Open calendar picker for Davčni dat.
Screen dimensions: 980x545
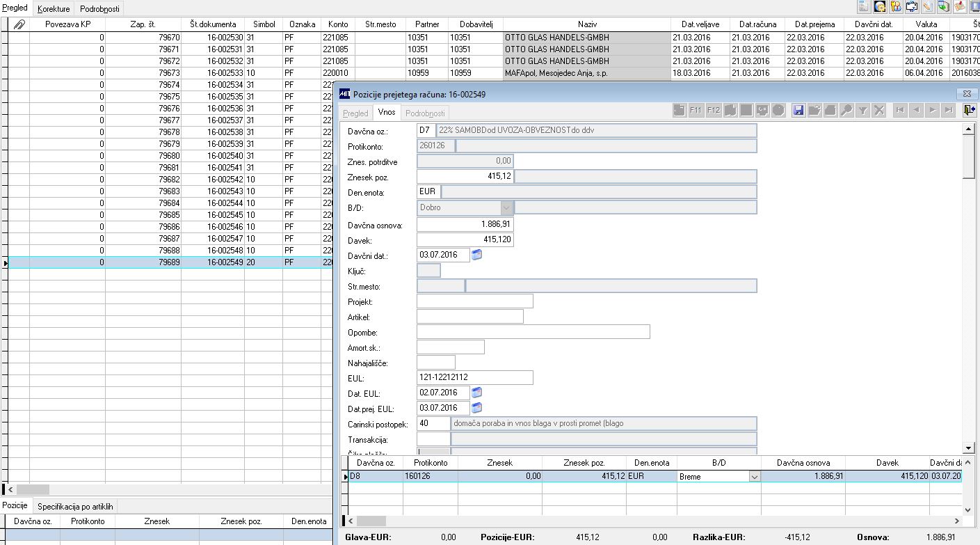click(477, 255)
